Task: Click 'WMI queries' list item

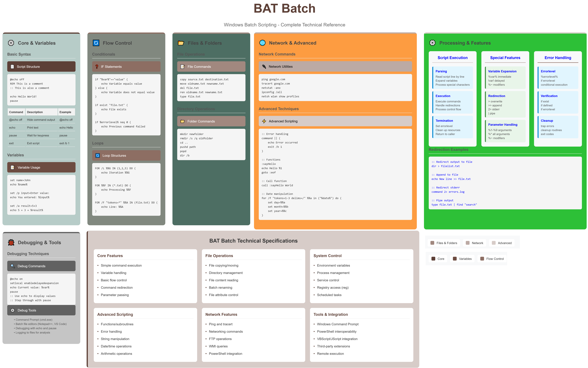Action: pyautogui.click(x=218, y=346)
